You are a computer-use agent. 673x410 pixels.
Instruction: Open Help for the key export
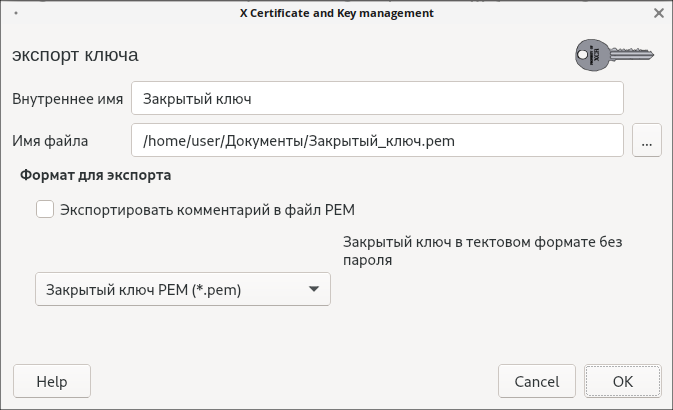point(51,381)
